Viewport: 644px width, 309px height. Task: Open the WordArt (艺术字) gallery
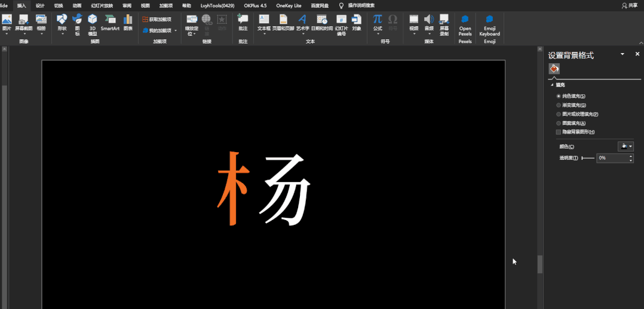(x=303, y=23)
